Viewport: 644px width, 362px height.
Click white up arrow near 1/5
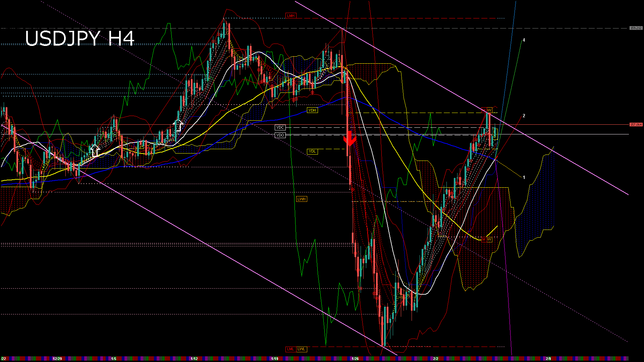tap(95, 150)
